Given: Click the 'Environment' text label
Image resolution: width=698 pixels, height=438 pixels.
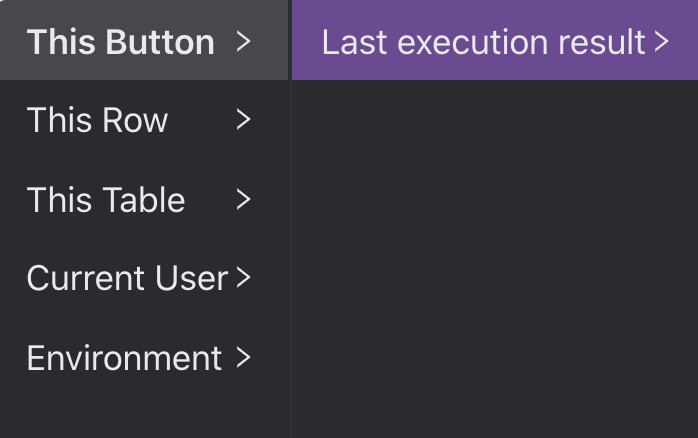Looking at the screenshot, I should click(124, 357).
